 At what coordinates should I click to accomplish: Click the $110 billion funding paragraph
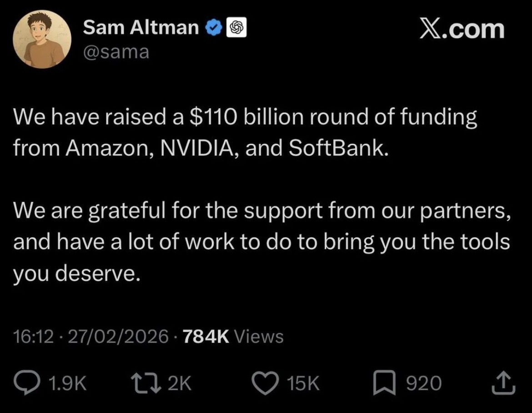coord(246,132)
